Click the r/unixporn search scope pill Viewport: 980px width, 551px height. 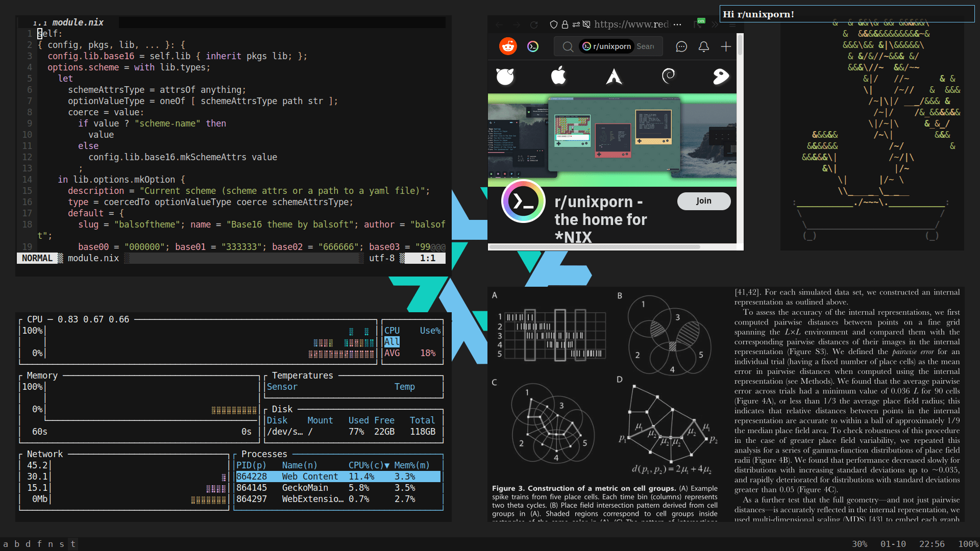(x=606, y=46)
